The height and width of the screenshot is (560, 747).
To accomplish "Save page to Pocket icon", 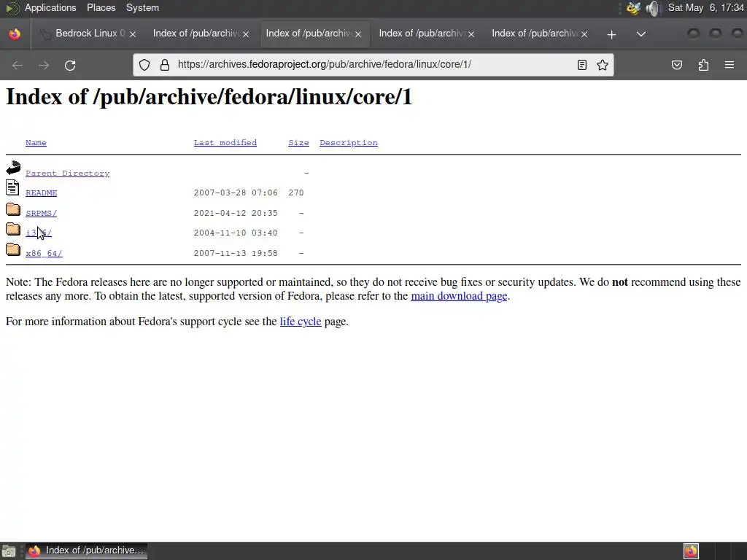I will click(x=677, y=65).
